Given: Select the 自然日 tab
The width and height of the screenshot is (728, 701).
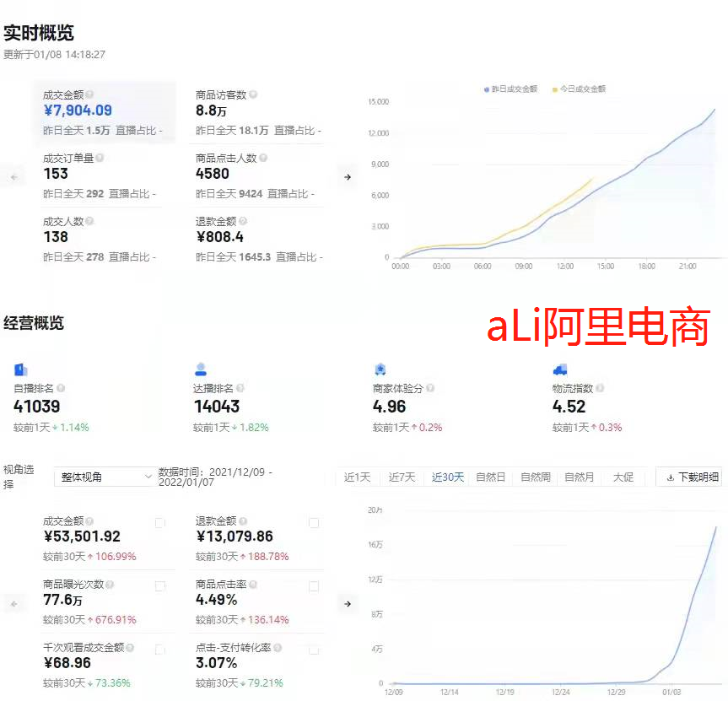Looking at the screenshot, I should pos(490,477).
